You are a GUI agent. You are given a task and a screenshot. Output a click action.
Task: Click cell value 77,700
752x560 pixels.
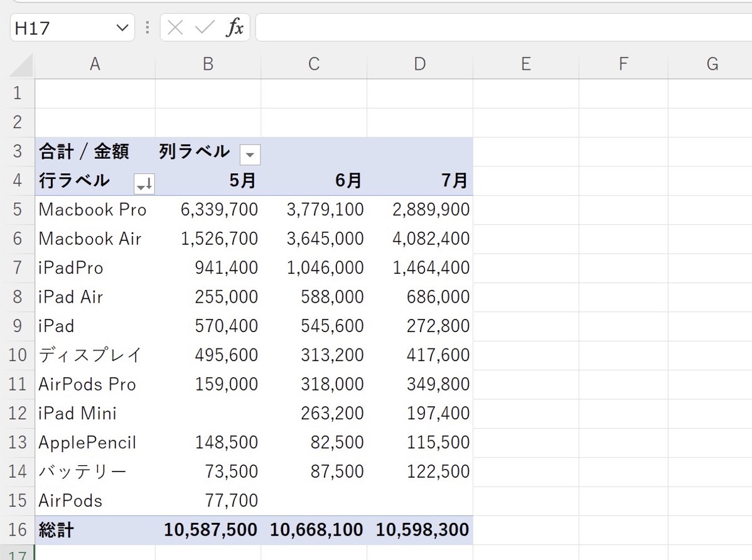[208, 501]
